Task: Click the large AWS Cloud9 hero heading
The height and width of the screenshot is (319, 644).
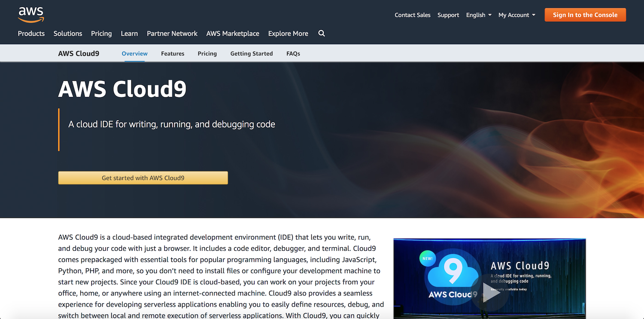Action: (x=122, y=89)
